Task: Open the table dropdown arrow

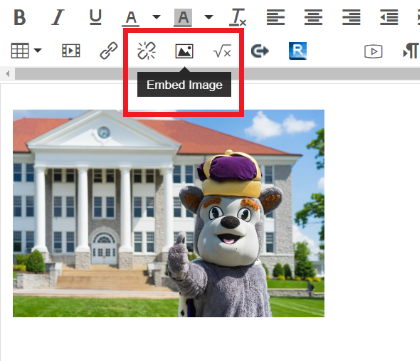Action: pyautogui.click(x=38, y=50)
